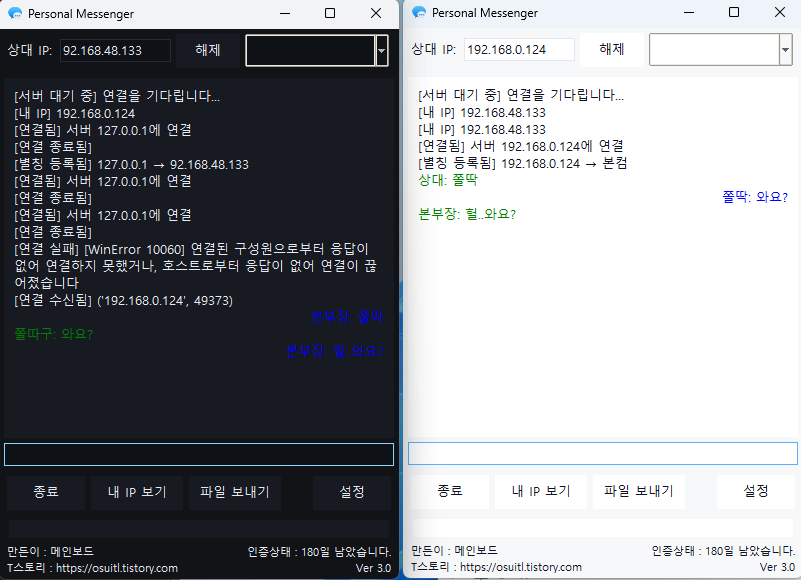801x580 pixels.
Task: Click the '[연결 수신됨] ('192.168.0.124', 49373)' line
Action: (124, 300)
